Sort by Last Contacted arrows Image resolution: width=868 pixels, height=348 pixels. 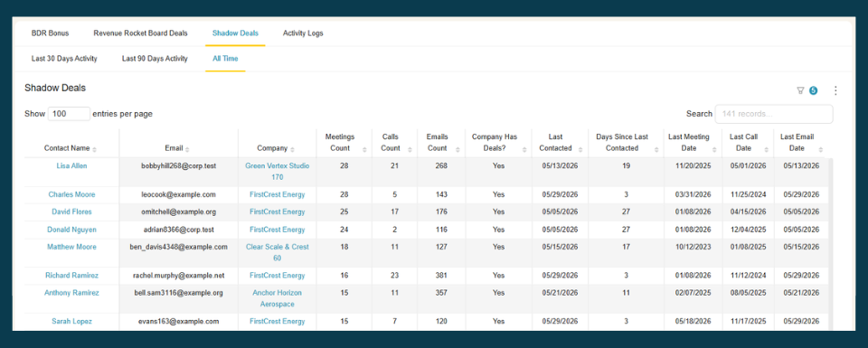pos(580,149)
